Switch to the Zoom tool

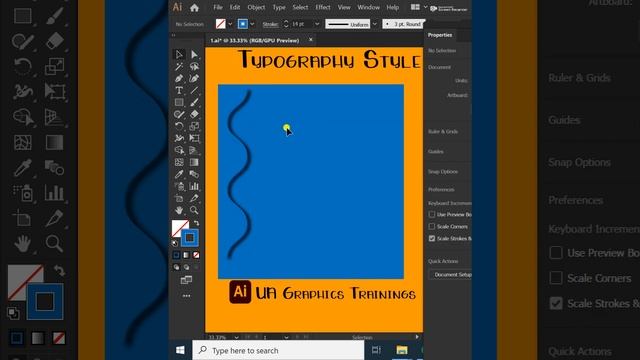click(194, 210)
